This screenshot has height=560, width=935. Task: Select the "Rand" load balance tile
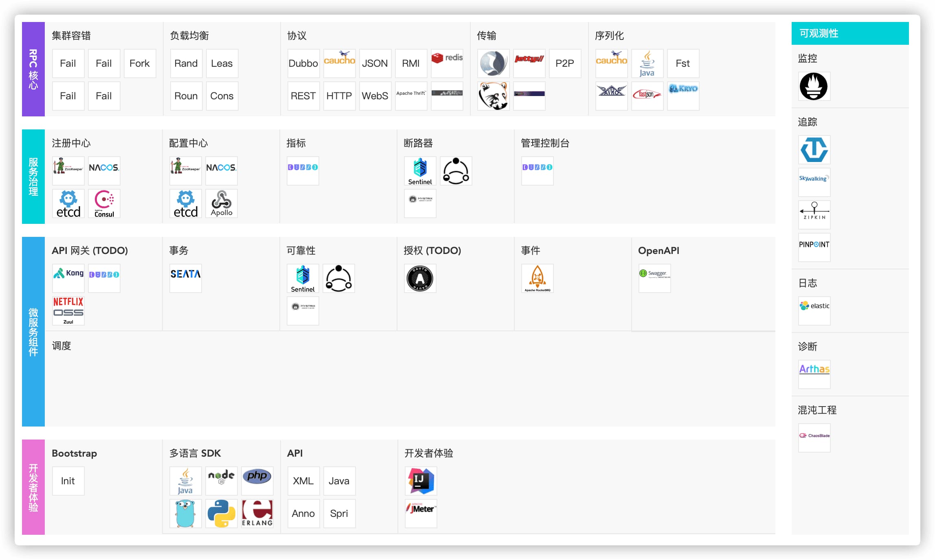187,63
